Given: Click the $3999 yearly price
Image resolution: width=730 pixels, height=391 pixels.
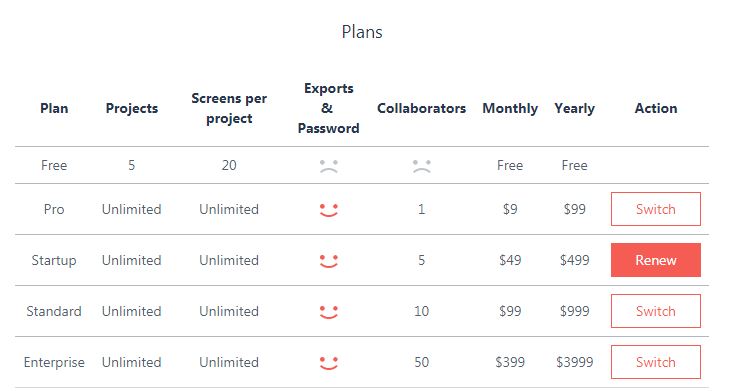Looking at the screenshot, I should pos(574,362).
